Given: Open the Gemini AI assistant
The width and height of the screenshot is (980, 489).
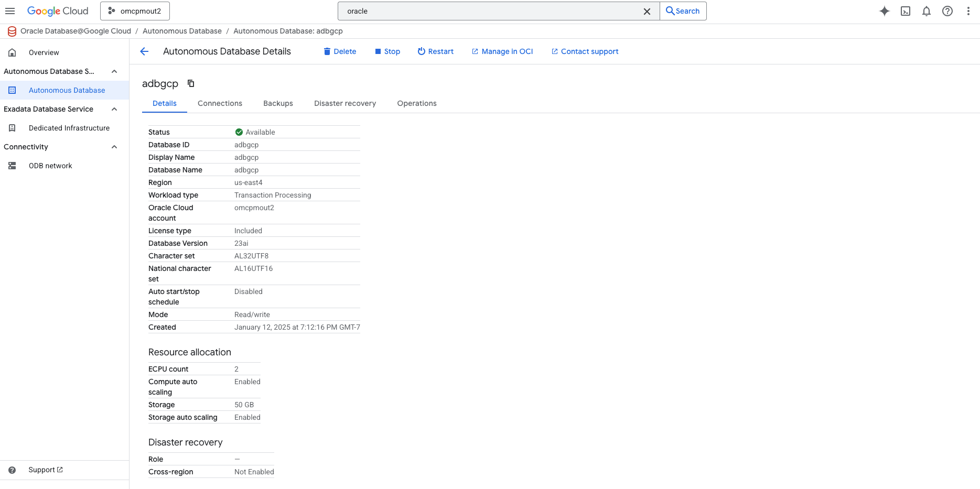Looking at the screenshot, I should point(885,11).
